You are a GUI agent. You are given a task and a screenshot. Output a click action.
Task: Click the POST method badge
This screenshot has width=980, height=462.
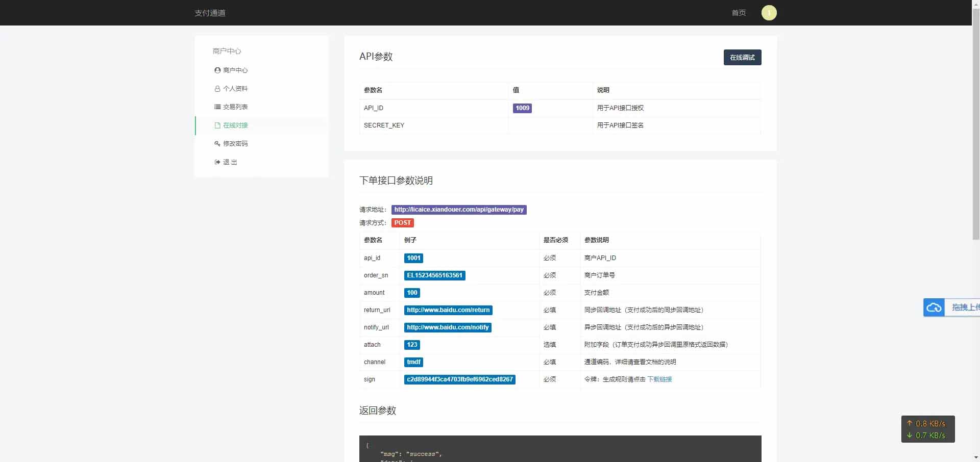pos(403,223)
